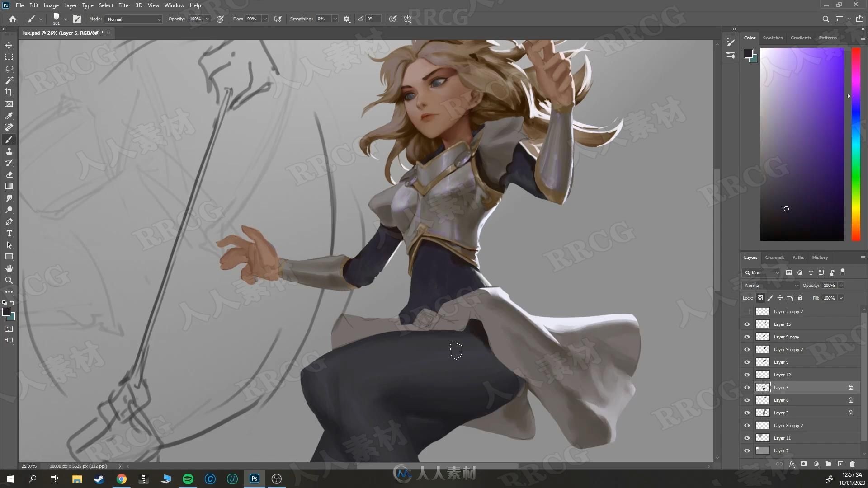Screen dimensions: 868x488
Task: Open the Flow dropdown arrow
Action: (x=265, y=19)
